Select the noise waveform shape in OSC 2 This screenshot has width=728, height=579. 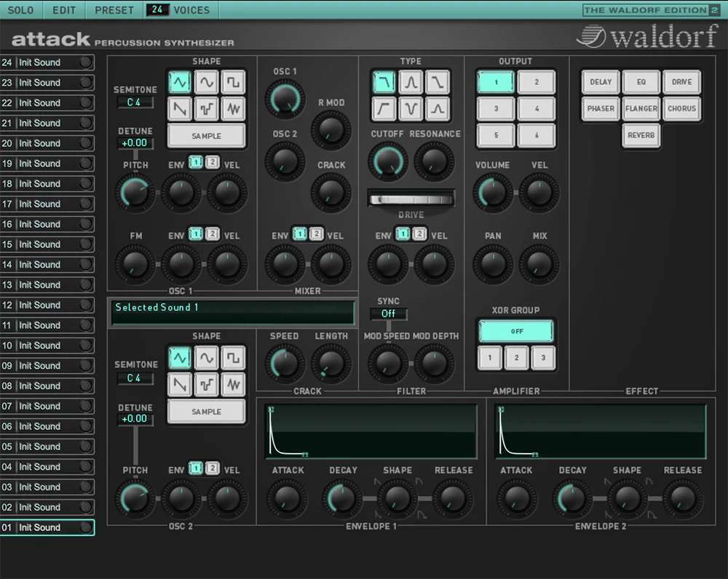tap(233, 383)
